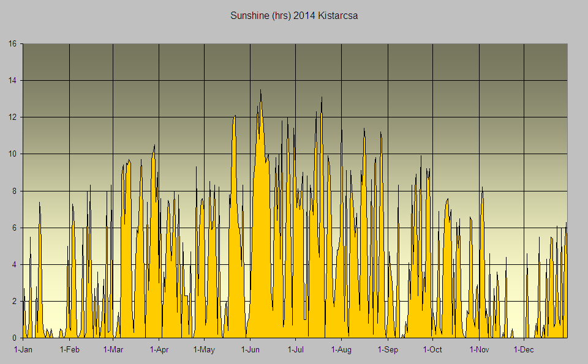Select the 1-Feb date label
Viewport: 588px width, 364px height.
(x=69, y=350)
